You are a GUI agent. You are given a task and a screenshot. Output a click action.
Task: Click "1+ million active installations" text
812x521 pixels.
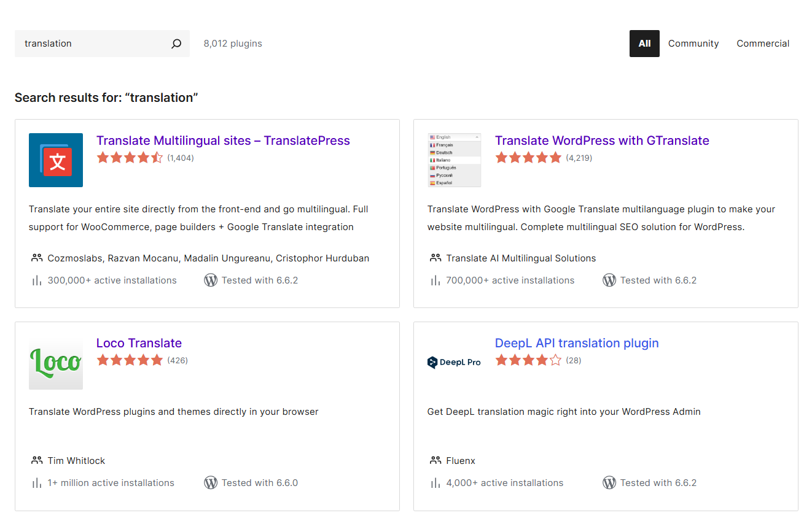111,483
